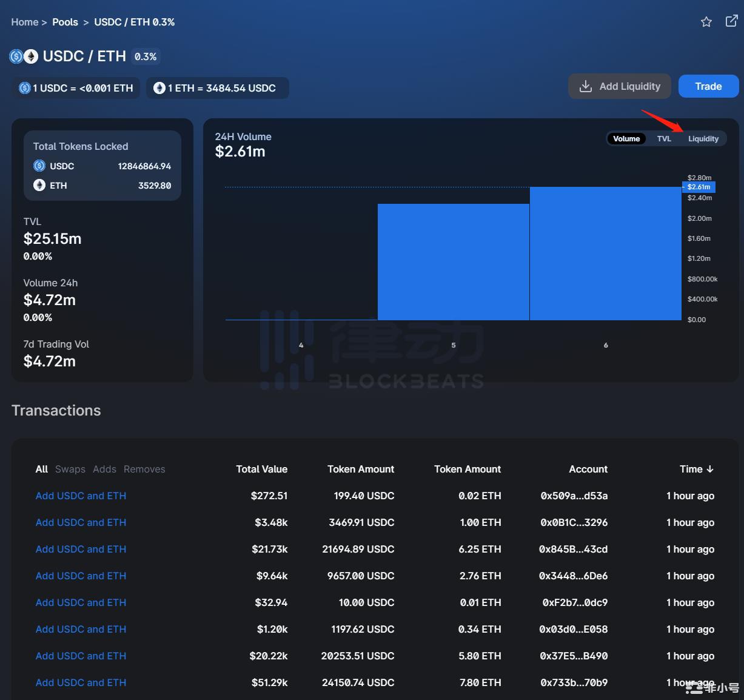This screenshot has width=744, height=700.
Task: Open Add USDC and ETH $3.48k transaction
Action: [81, 522]
